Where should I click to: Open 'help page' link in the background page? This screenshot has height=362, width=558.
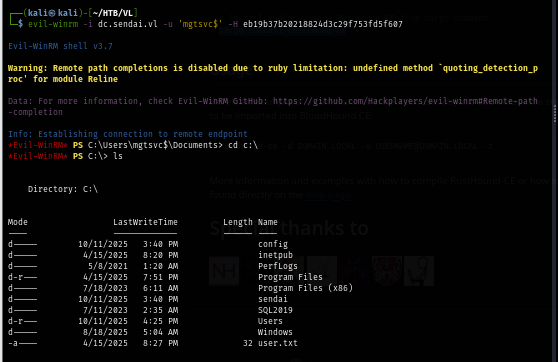coord(328,195)
